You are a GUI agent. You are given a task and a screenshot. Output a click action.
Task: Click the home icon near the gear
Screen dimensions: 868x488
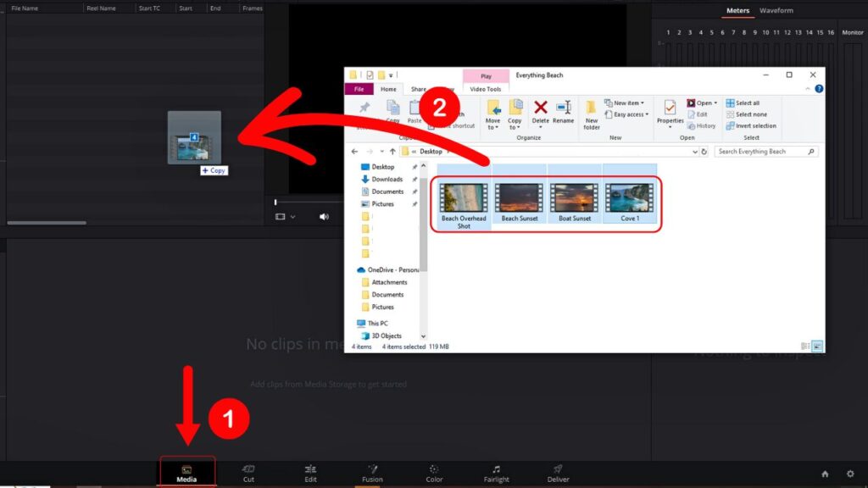[x=825, y=475]
